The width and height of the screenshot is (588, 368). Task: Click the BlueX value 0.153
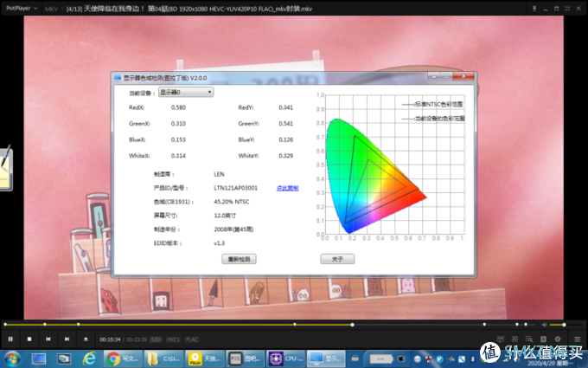(x=178, y=139)
